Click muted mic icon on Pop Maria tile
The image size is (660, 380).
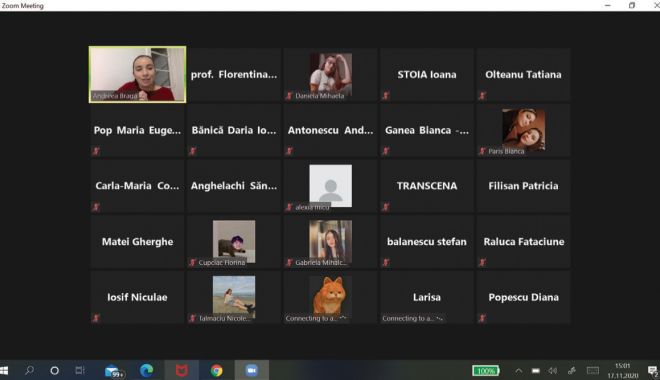pyautogui.click(x=96, y=151)
